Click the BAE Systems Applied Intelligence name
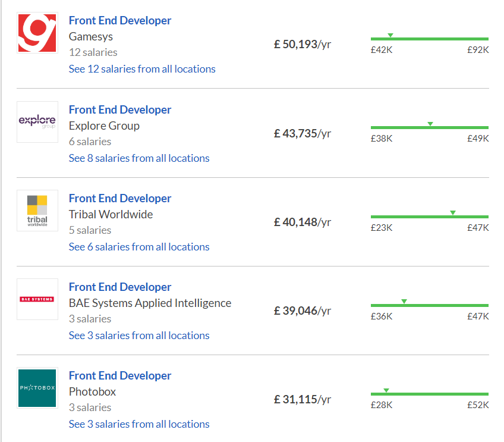 [x=150, y=303]
